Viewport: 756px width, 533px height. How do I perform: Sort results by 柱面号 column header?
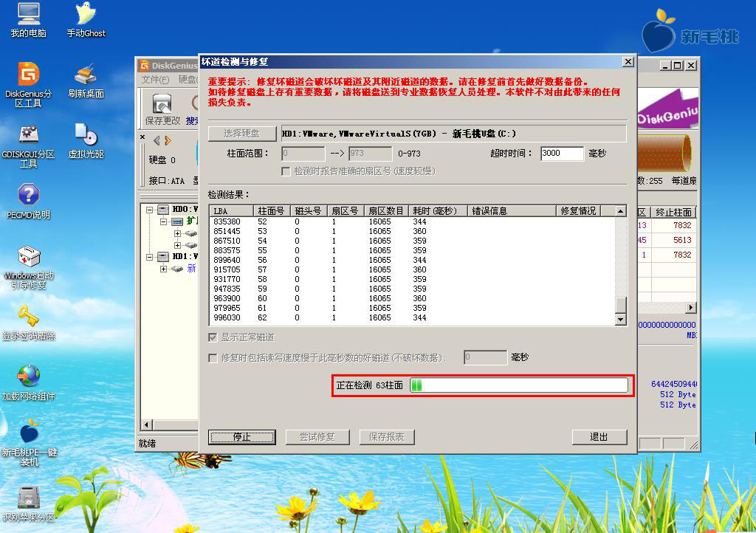272,211
